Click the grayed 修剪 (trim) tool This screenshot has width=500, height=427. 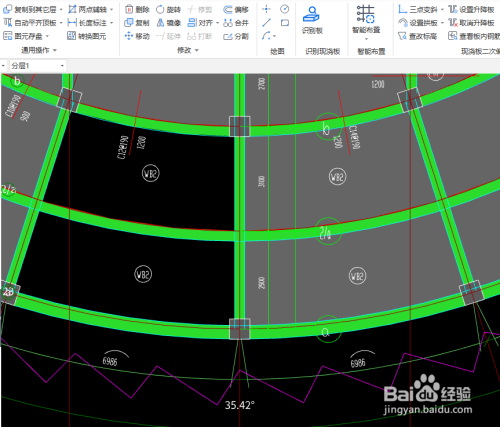coord(200,9)
